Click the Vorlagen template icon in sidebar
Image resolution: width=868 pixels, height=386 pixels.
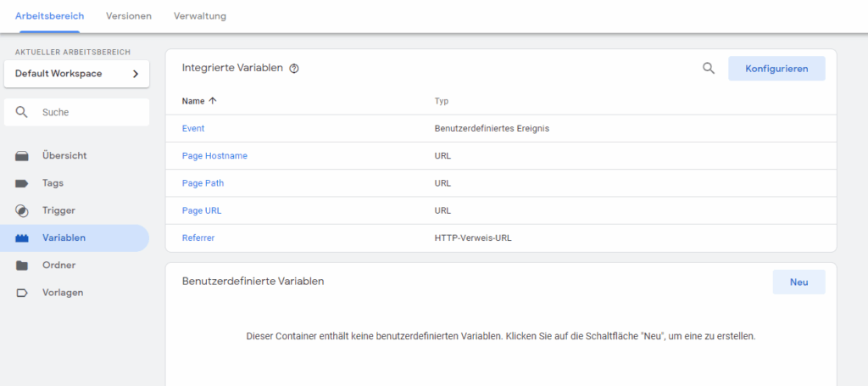22,293
